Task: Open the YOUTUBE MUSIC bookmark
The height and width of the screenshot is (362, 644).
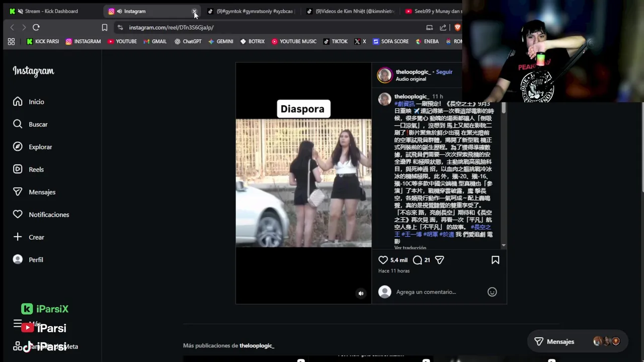Action: coord(294,41)
